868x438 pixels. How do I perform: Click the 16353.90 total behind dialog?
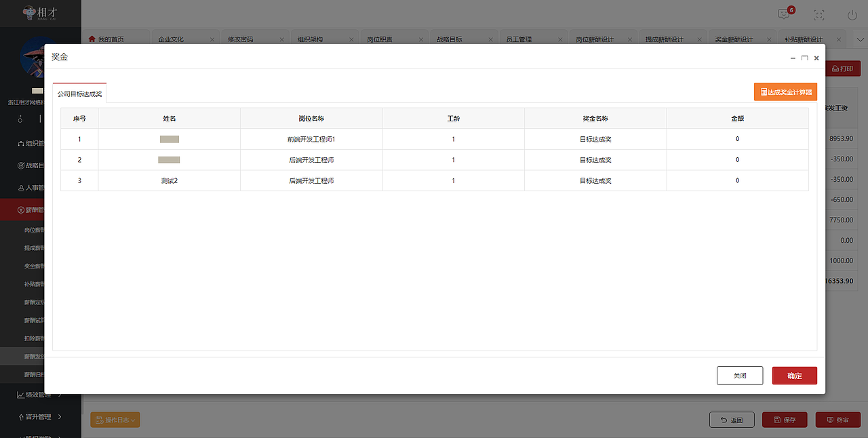click(x=839, y=281)
